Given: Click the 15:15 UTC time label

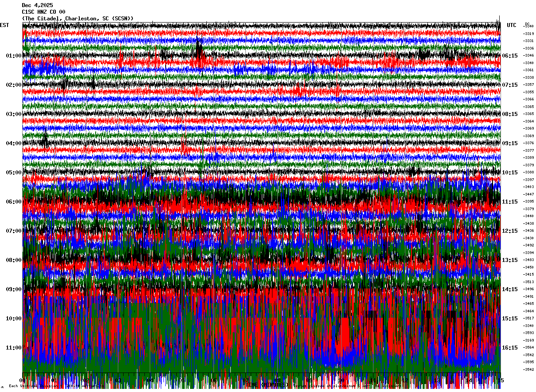Looking at the screenshot, I should (x=510, y=319).
